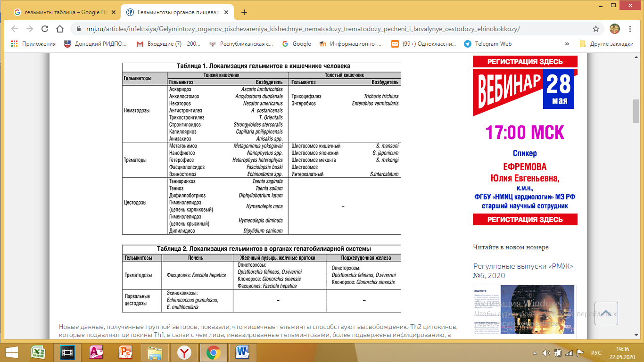
Task: Switch РУС keyboard language indicator
Action: pos(596,353)
